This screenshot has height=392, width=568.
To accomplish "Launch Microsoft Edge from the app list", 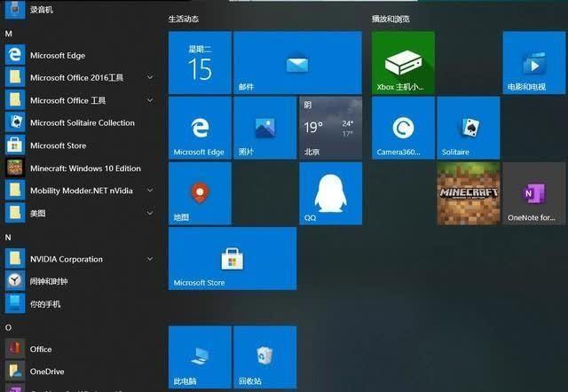I will point(81,55).
